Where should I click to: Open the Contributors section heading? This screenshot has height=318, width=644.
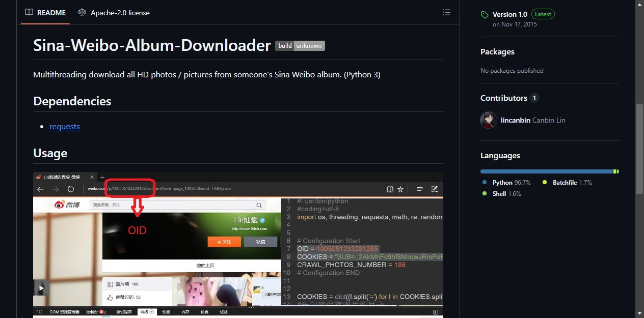504,98
